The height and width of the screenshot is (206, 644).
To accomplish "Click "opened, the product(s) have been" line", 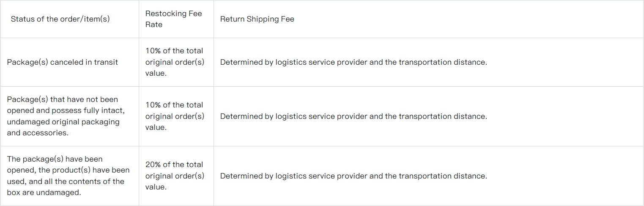I will click(68, 170).
